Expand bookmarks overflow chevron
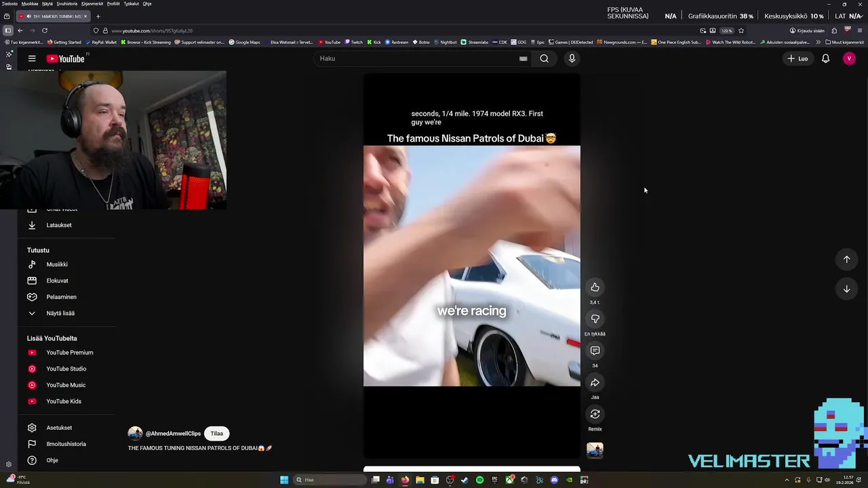Image resolution: width=868 pixels, height=488 pixels. [818, 42]
